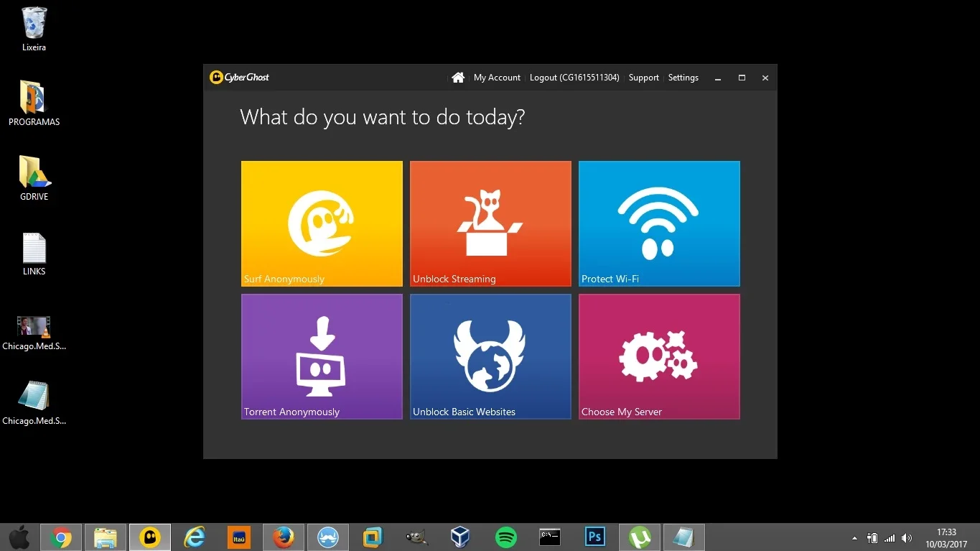Open uTorrent from taskbar
This screenshot has width=980, height=551.
pyautogui.click(x=640, y=537)
